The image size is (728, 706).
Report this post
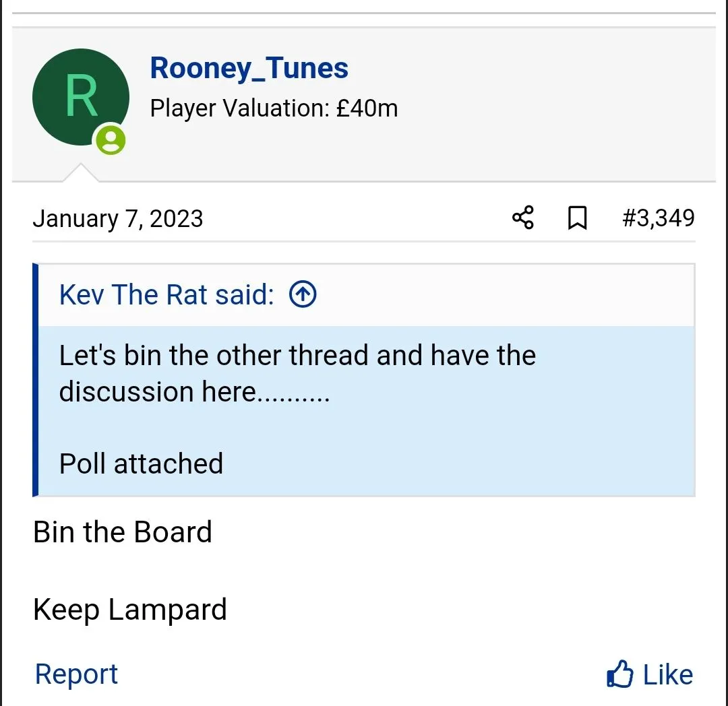click(x=76, y=674)
